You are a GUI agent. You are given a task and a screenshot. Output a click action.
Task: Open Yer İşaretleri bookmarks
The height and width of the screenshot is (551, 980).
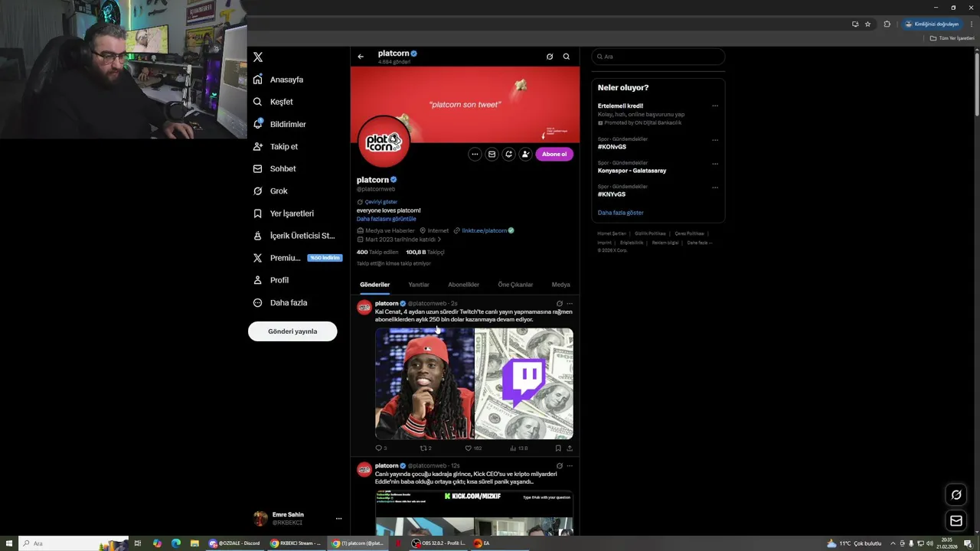point(283,214)
